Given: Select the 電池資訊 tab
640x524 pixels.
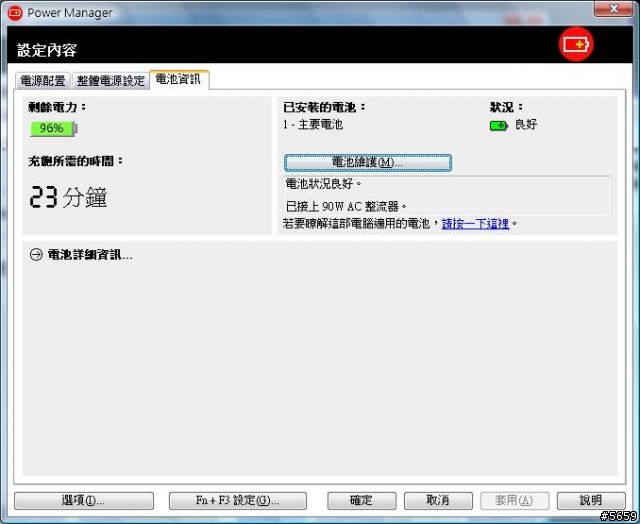Looking at the screenshot, I should [x=179, y=79].
